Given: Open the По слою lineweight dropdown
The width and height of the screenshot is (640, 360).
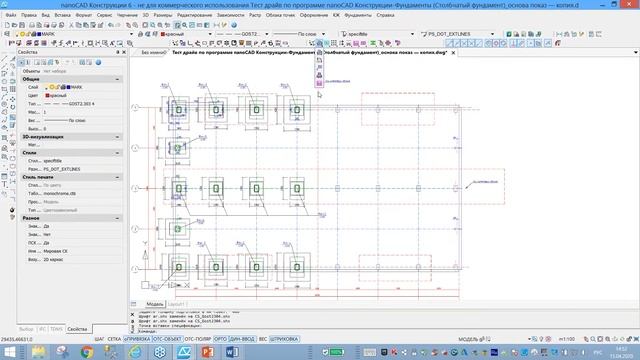Looking at the screenshot, I should coord(323,34).
